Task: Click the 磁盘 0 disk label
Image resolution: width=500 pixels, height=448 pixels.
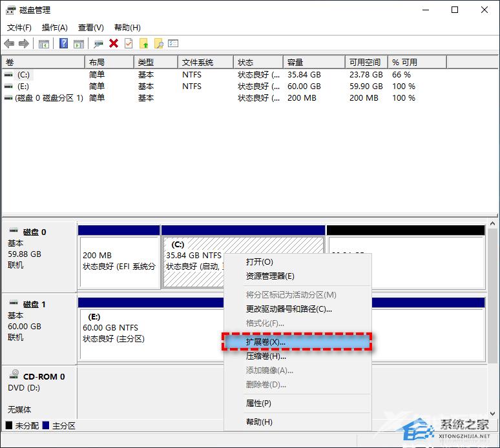Action: (x=34, y=232)
